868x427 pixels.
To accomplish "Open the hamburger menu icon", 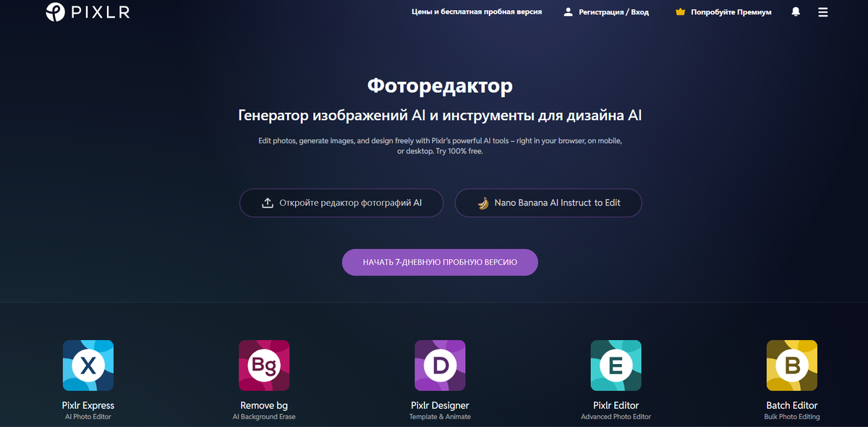I will coord(822,12).
